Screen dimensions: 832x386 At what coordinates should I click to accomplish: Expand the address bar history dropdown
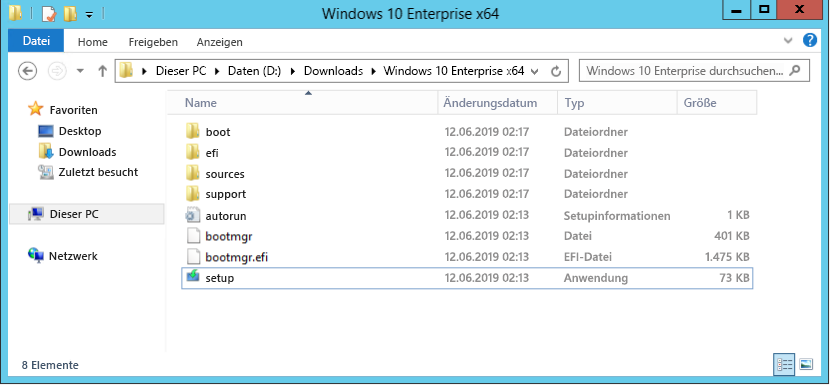click(534, 71)
